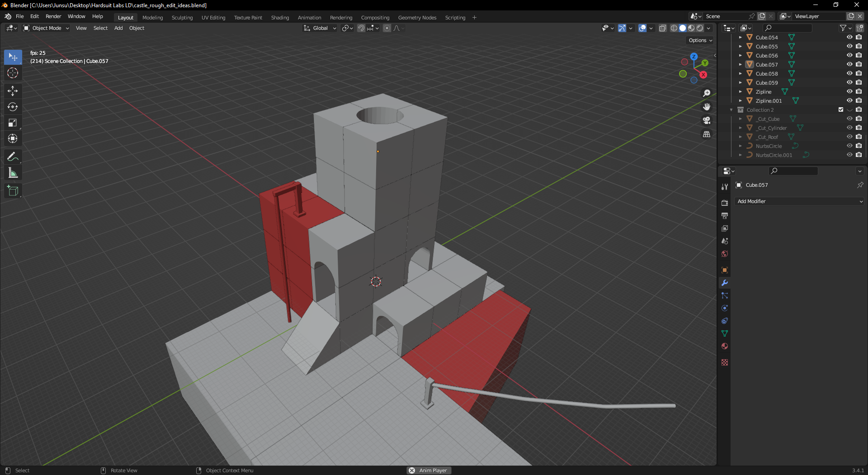Open the Add Modifier dropdown
This screenshot has width=868, height=475.
(800, 201)
